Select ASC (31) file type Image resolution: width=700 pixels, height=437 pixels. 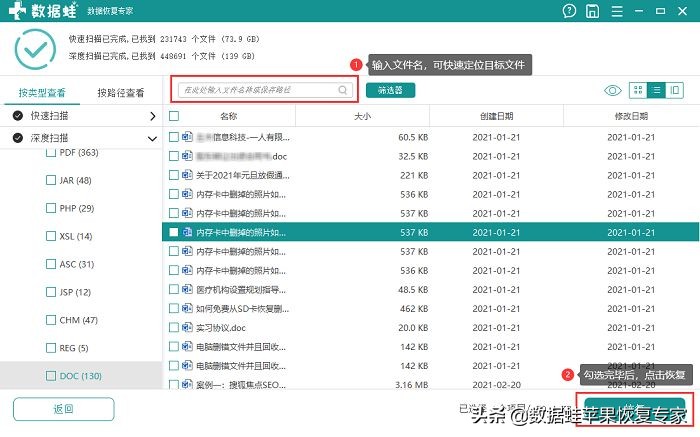76,264
